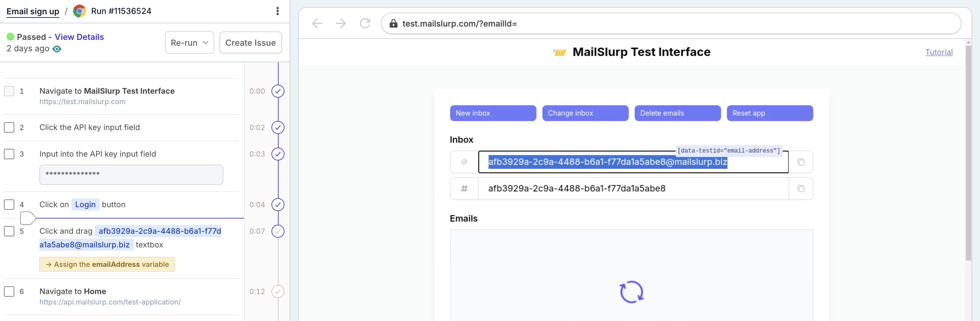The height and width of the screenshot is (321, 980).
Task: Click the Login element tag in step 4
Action: click(x=85, y=204)
